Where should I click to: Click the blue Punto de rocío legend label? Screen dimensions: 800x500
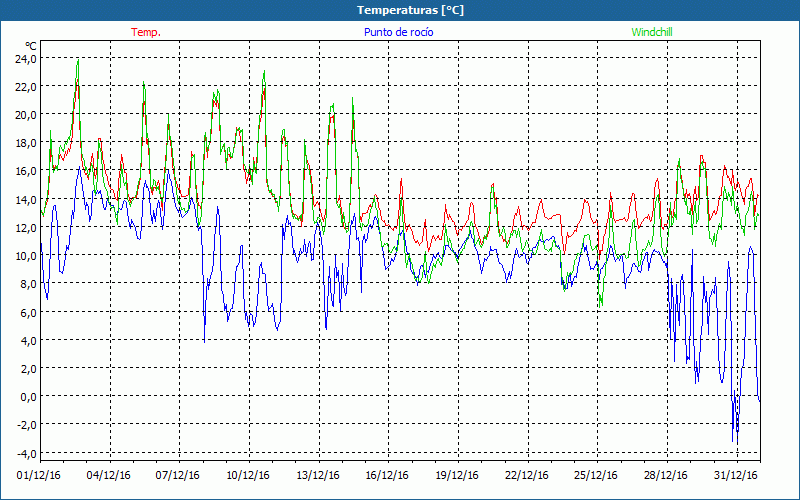tap(398, 32)
